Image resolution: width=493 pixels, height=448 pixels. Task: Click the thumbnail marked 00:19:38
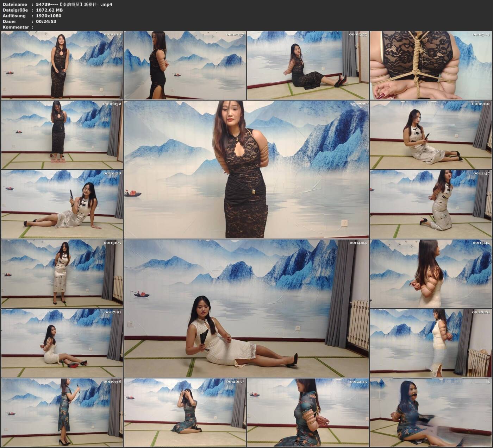(62, 413)
